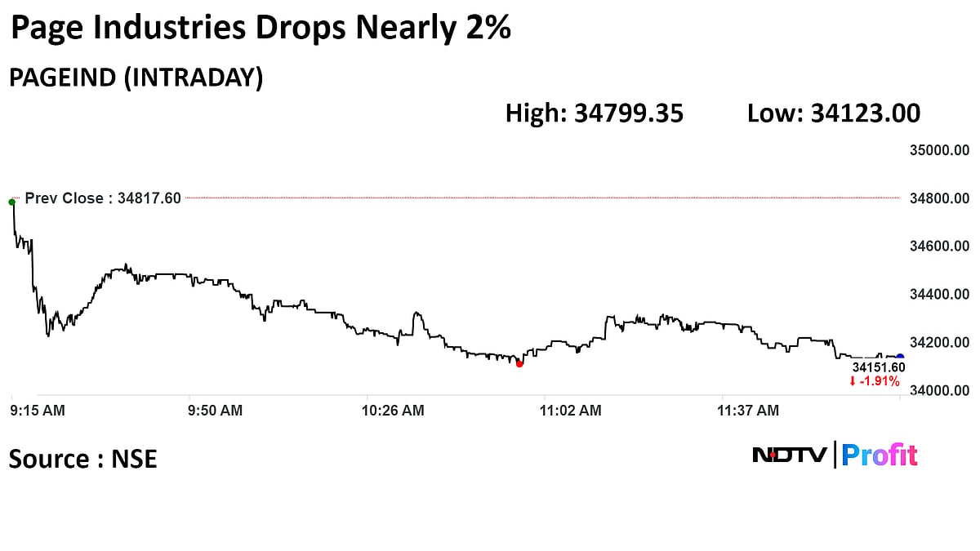Click the red down arrow beside -1.91%
The height and width of the screenshot is (551, 980).
pos(853,381)
